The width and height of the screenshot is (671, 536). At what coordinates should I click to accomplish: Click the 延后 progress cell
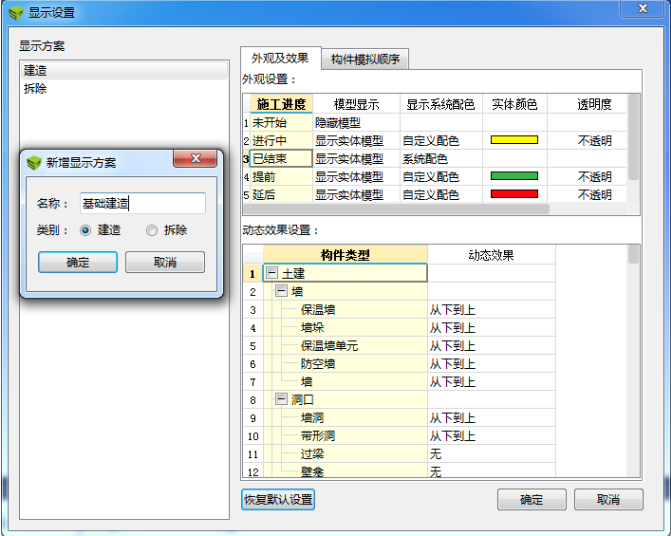281,195
